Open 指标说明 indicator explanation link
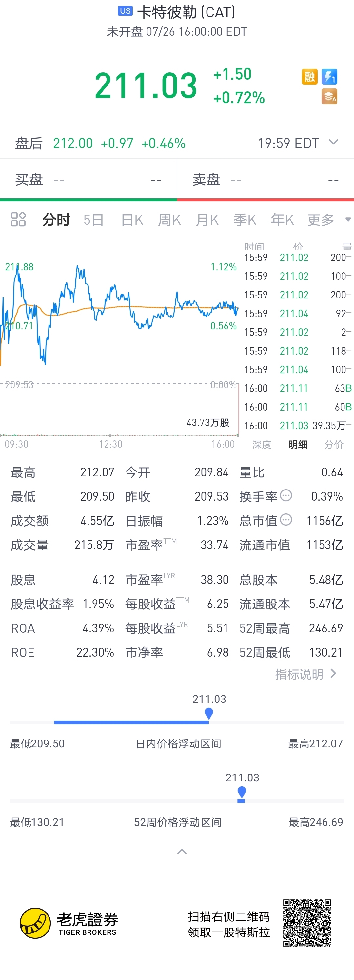This screenshot has width=354, height=980. 306,675
